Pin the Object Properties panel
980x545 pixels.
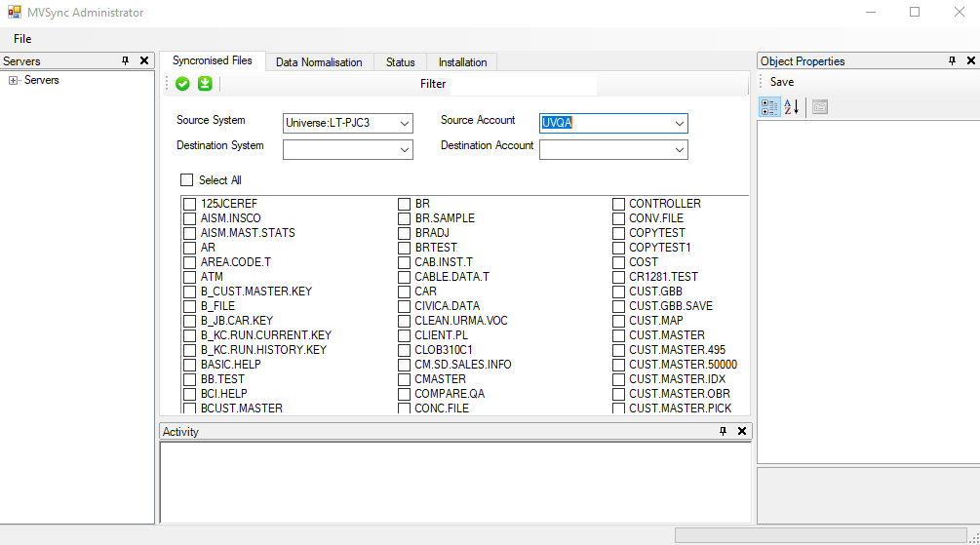(952, 60)
